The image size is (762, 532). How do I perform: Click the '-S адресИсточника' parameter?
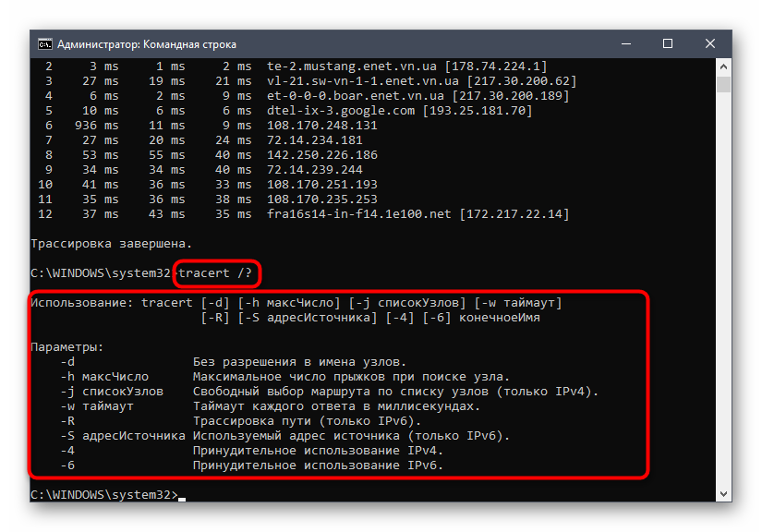click(123, 436)
